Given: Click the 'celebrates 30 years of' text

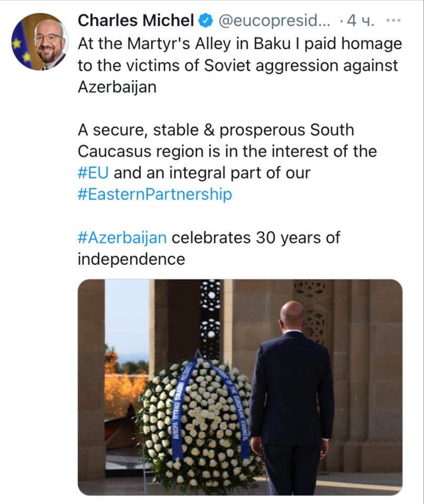Looking at the screenshot, I should (256, 238).
